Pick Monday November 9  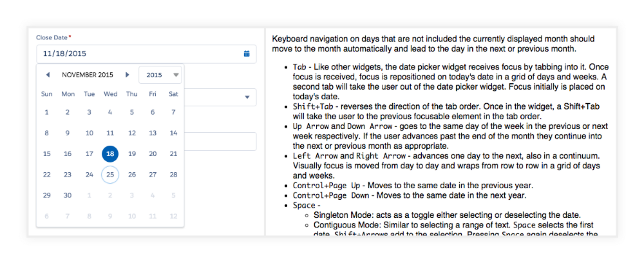[x=68, y=133]
